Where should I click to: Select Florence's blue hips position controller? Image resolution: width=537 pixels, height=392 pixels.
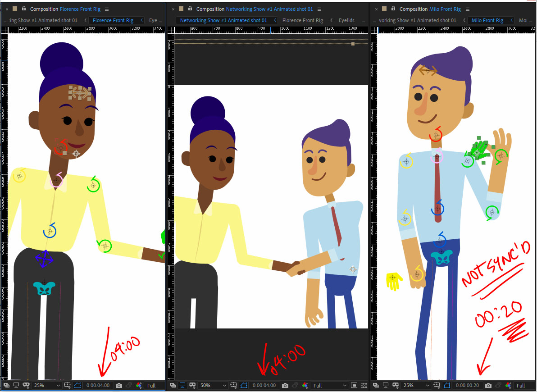click(44, 259)
